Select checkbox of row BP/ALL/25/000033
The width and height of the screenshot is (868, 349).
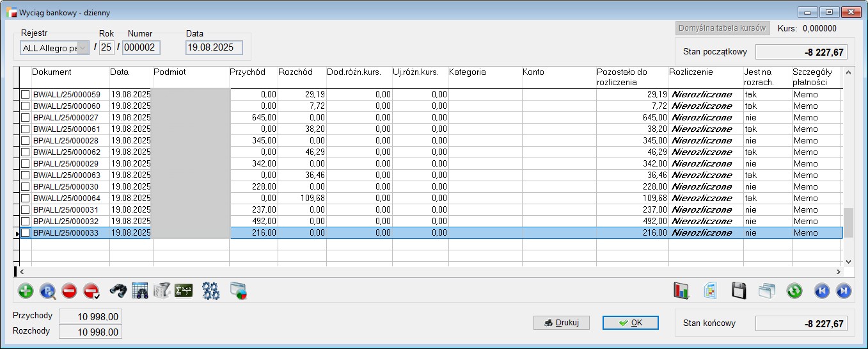(26, 233)
